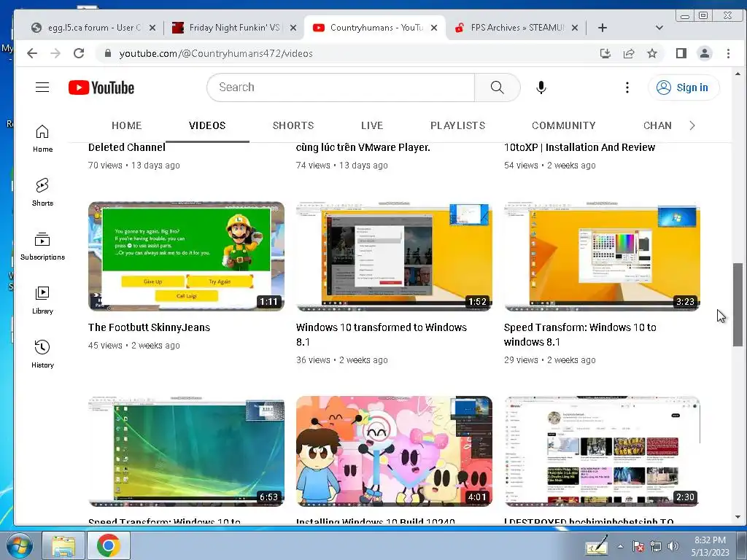This screenshot has width=747, height=560.
Task: Close the Countryhumans YouTube tab
Action: coord(434,28)
